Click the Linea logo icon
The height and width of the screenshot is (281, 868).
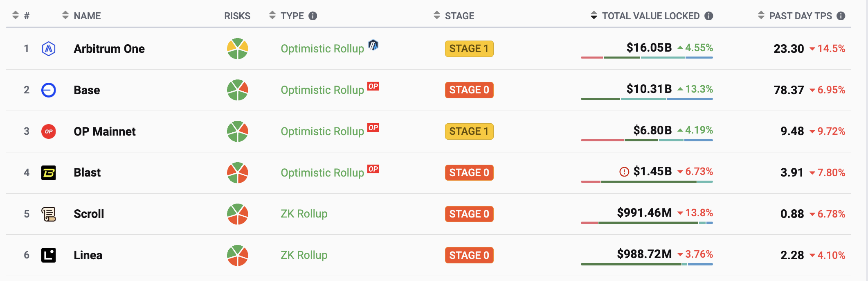[49, 255]
